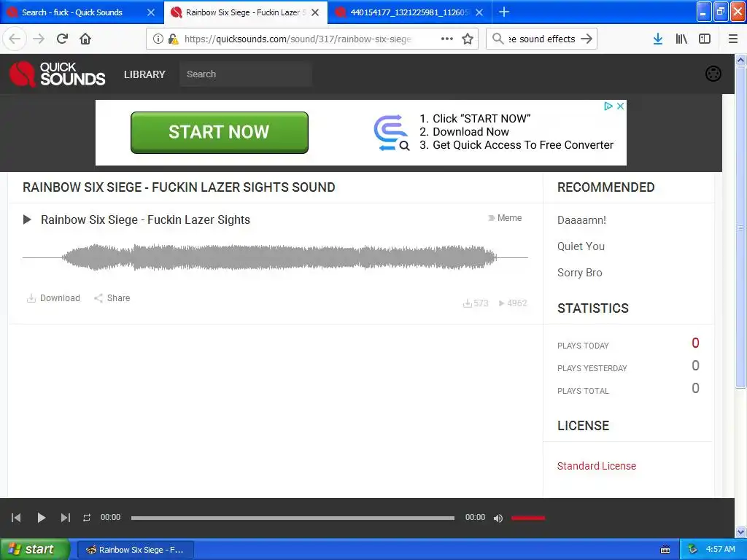The image size is (747, 560).
Task: Click the AdChoices triangle icon
Action: 608,106
